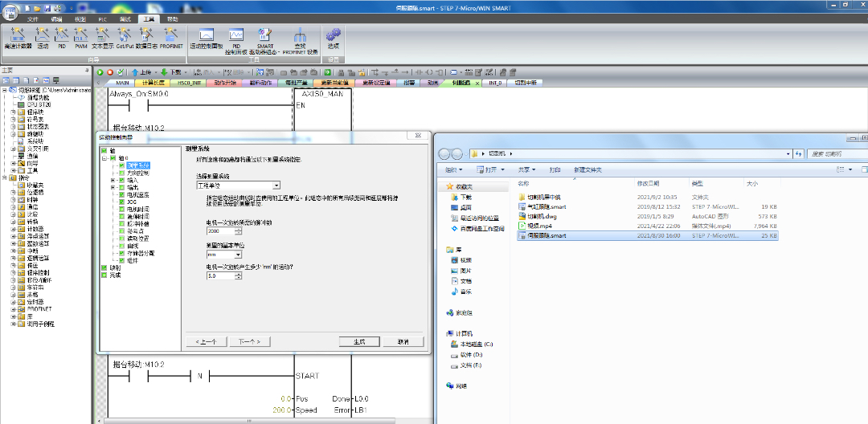
Task: Collapse the 轴 0 node in wizard tree
Action: click(104, 158)
